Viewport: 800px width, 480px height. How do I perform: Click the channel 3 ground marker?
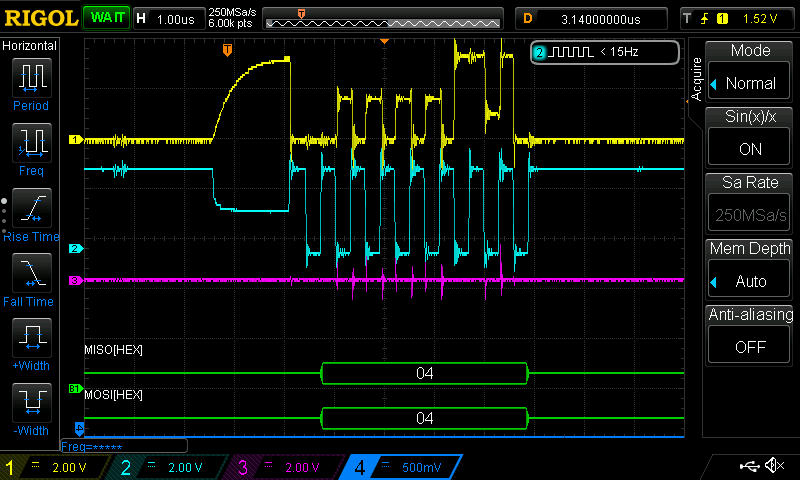tap(76, 281)
